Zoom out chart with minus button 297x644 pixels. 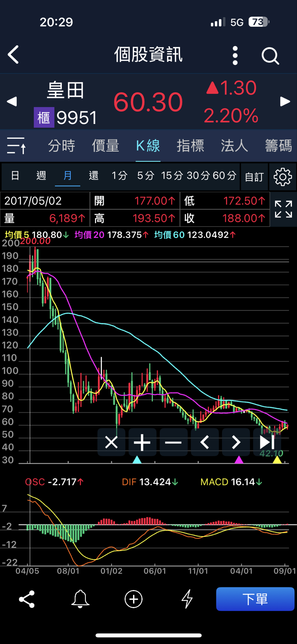[173, 442]
